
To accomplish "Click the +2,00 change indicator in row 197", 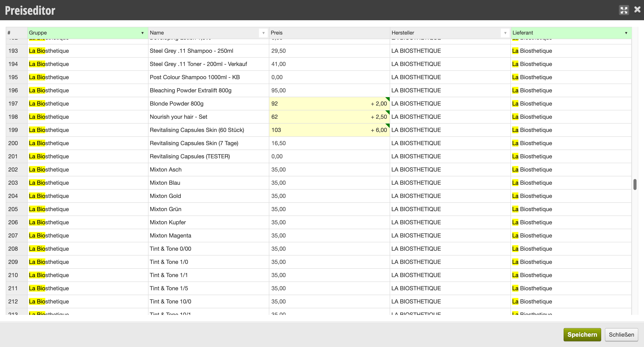I will [x=379, y=104].
